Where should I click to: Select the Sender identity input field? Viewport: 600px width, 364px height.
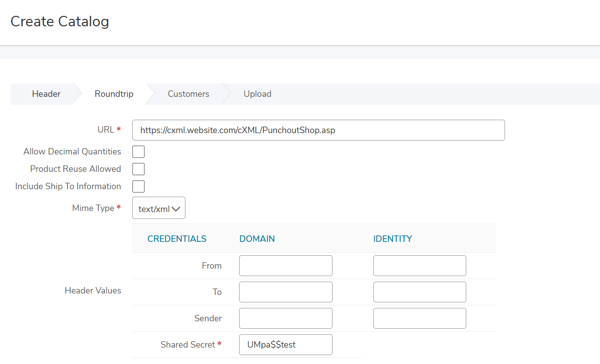click(x=420, y=318)
